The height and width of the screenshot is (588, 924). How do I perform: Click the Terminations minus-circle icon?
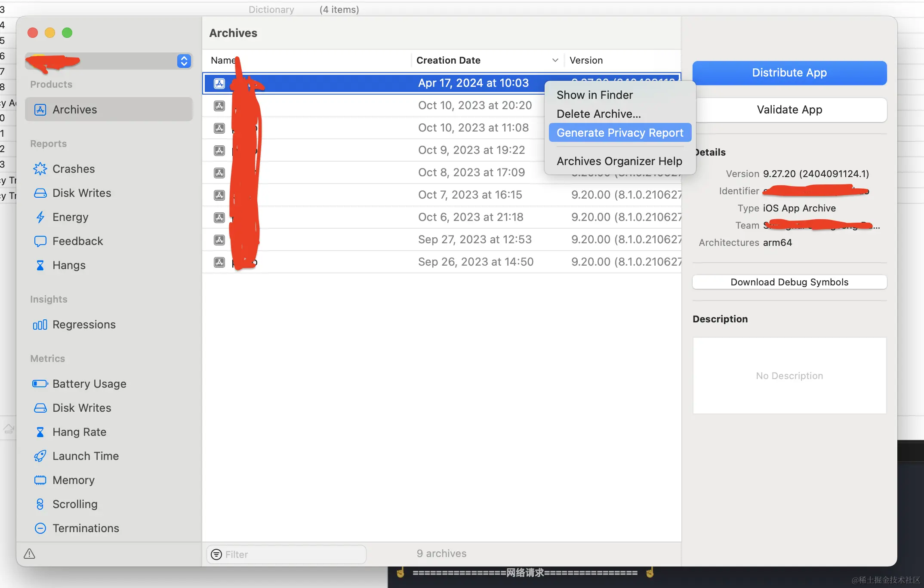tap(40, 528)
